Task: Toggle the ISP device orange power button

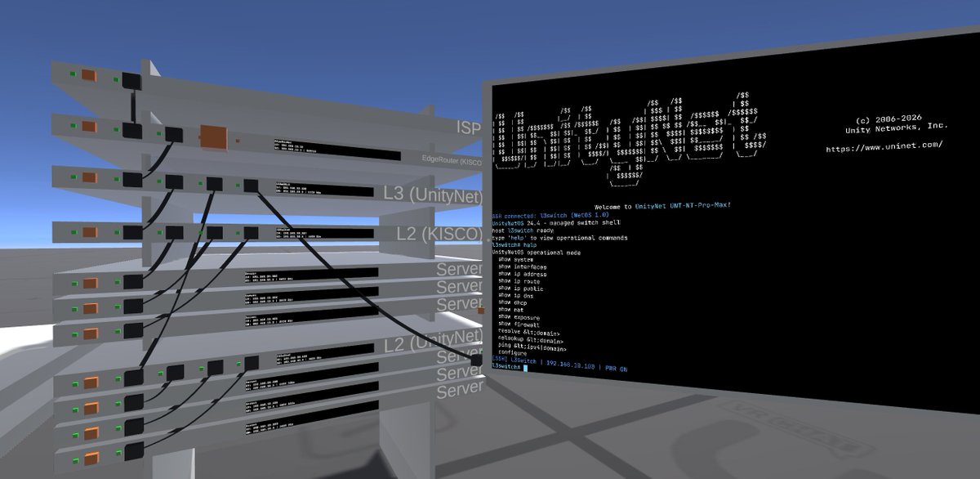Action: 89,76
